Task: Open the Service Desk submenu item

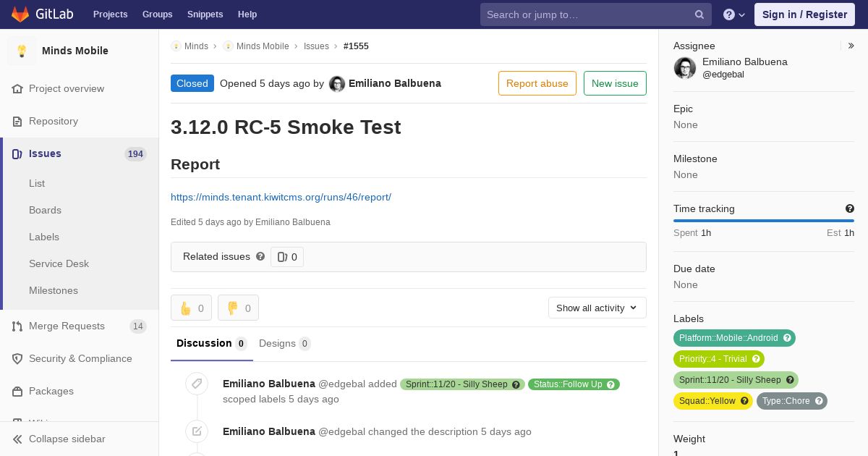Action: (x=59, y=263)
